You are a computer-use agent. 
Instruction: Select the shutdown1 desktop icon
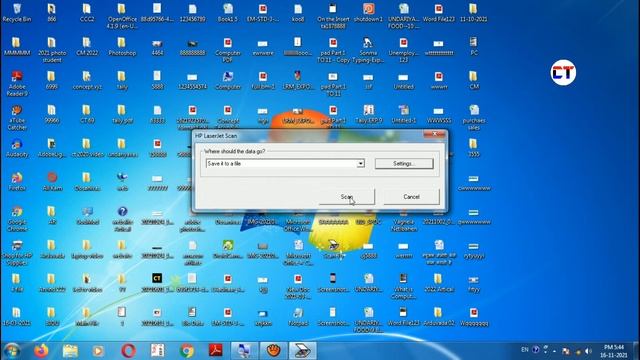[368, 12]
